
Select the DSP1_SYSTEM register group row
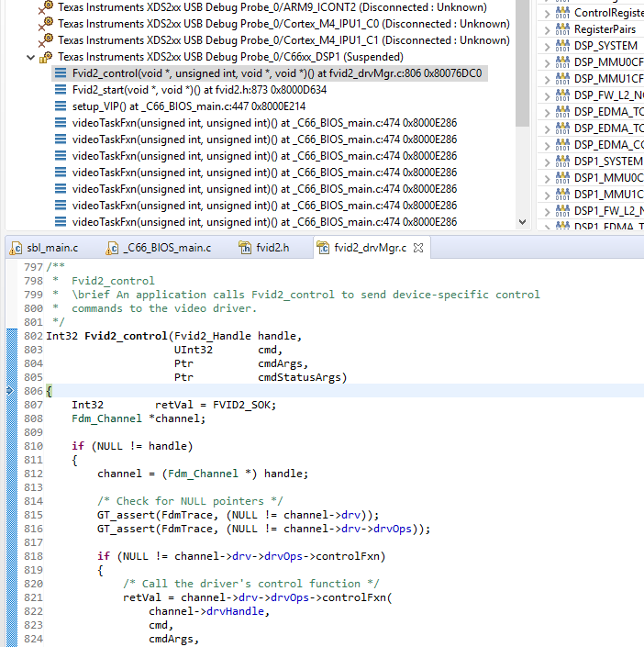[x=591, y=162]
